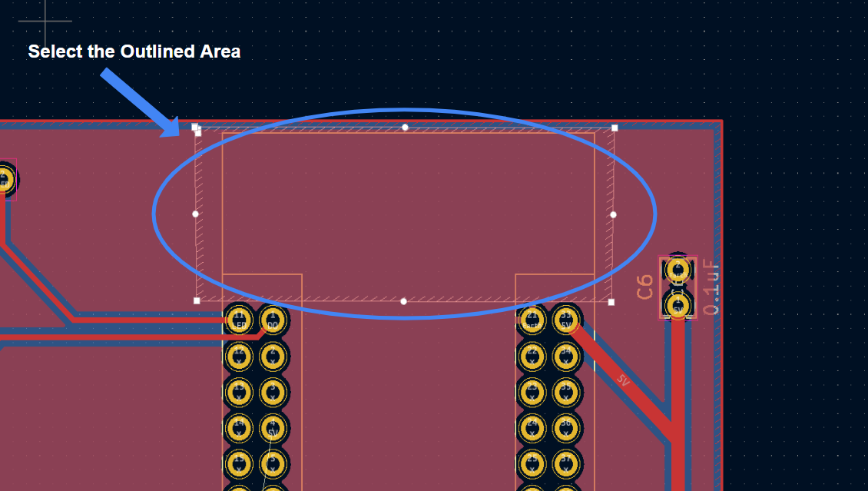This screenshot has width=868, height=491.
Task: Click header pad 37
Action: pyautogui.click(x=566, y=464)
